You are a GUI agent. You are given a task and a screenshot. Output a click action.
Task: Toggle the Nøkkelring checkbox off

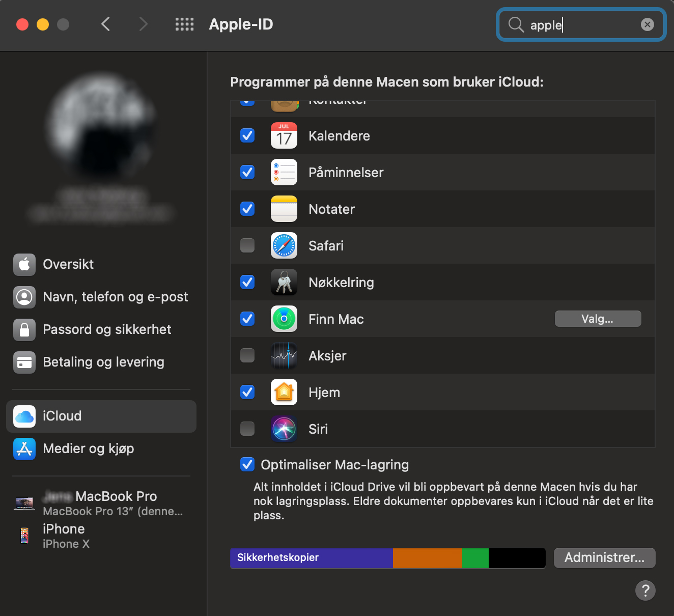tap(247, 282)
